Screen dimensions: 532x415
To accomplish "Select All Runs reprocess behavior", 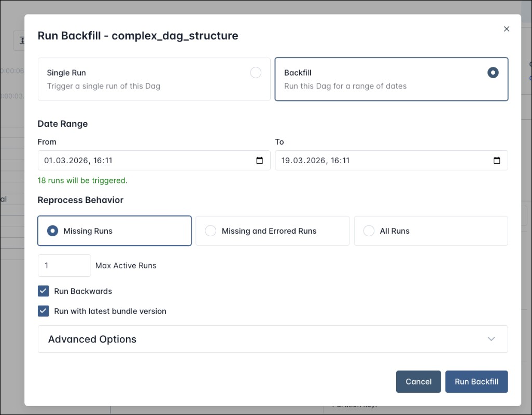I will (430, 231).
